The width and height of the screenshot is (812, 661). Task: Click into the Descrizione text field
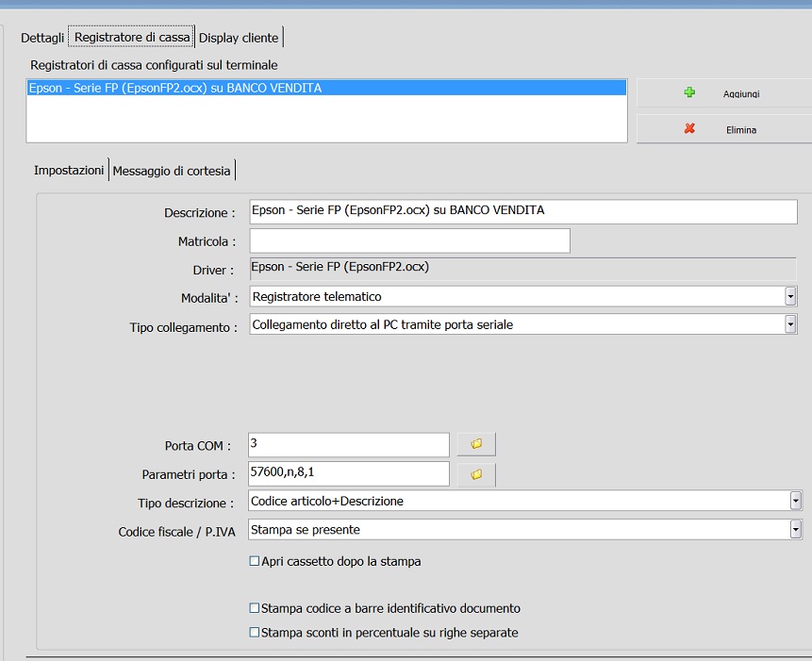click(x=523, y=211)
